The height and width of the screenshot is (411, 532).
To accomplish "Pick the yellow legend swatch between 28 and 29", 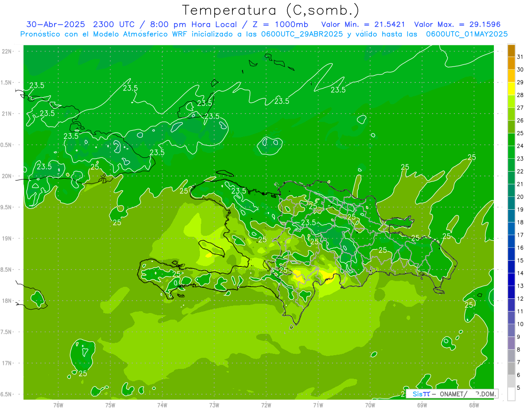I will click(x=511, y=89).
